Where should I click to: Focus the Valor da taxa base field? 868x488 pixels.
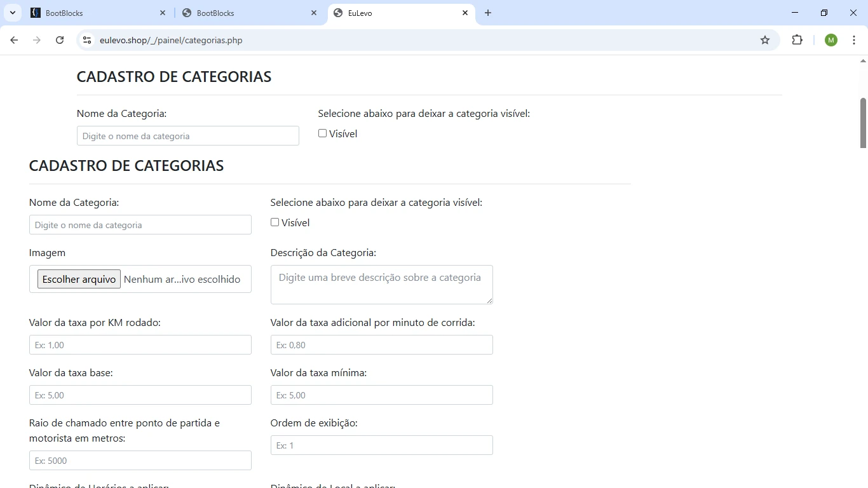coord(140,395)
